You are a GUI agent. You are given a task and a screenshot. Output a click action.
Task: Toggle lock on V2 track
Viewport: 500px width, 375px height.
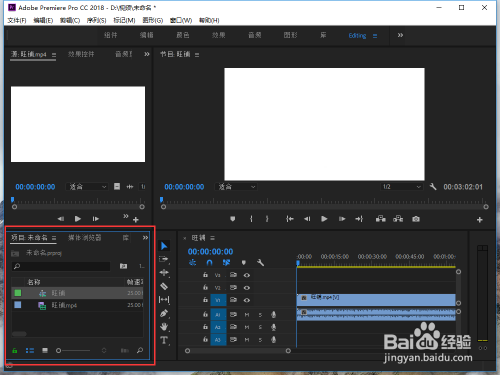(x=205, y=287)
